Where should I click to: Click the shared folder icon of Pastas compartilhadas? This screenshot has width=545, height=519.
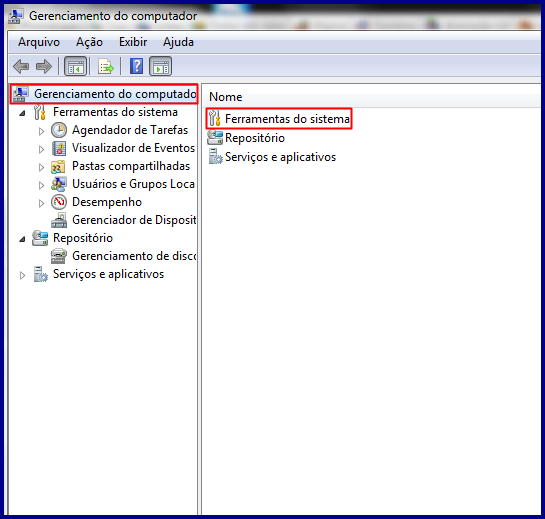[x=58, y=167]
